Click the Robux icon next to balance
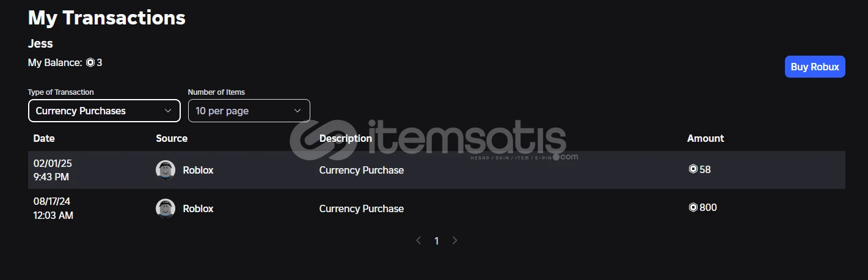This screenshot has height=280, width=868. click(90, 62)
